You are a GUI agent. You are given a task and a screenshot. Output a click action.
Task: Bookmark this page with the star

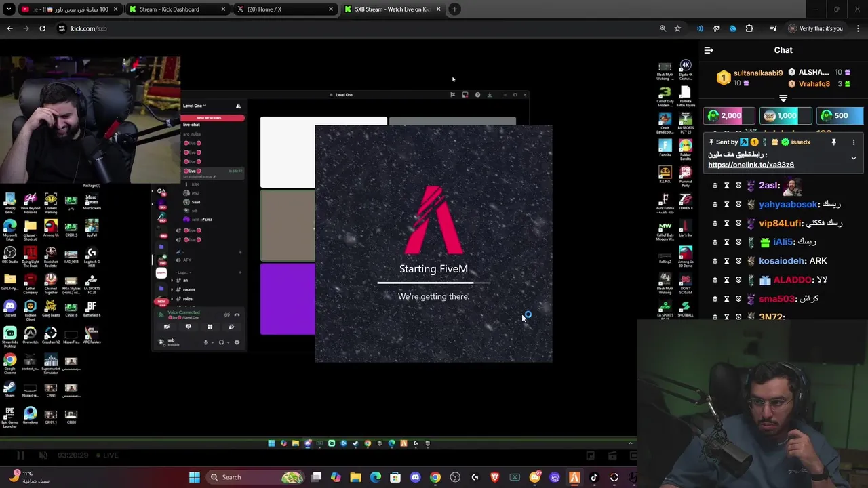pos(677,28)
